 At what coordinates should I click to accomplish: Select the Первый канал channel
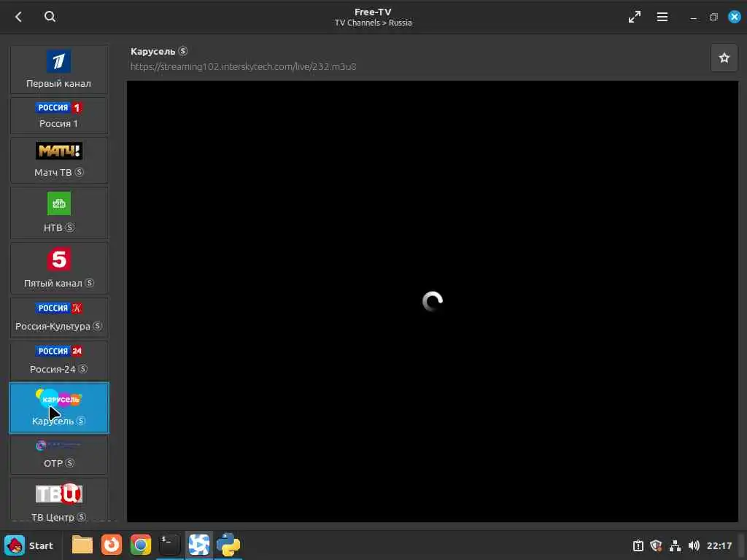pyautogui.click(x=59, y=70)
